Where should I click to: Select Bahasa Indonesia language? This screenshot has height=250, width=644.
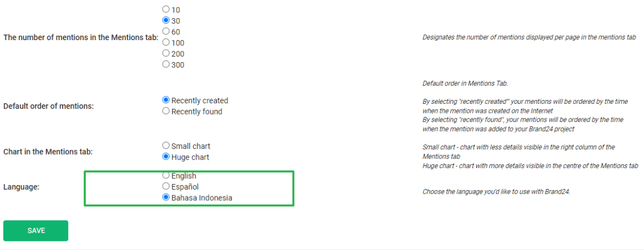[166, 198]
